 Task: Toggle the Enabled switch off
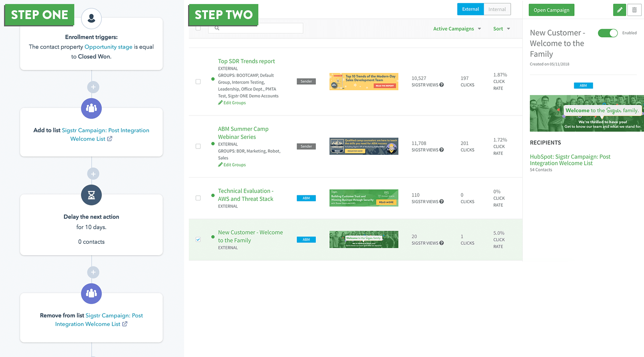(x=608, y=33)
